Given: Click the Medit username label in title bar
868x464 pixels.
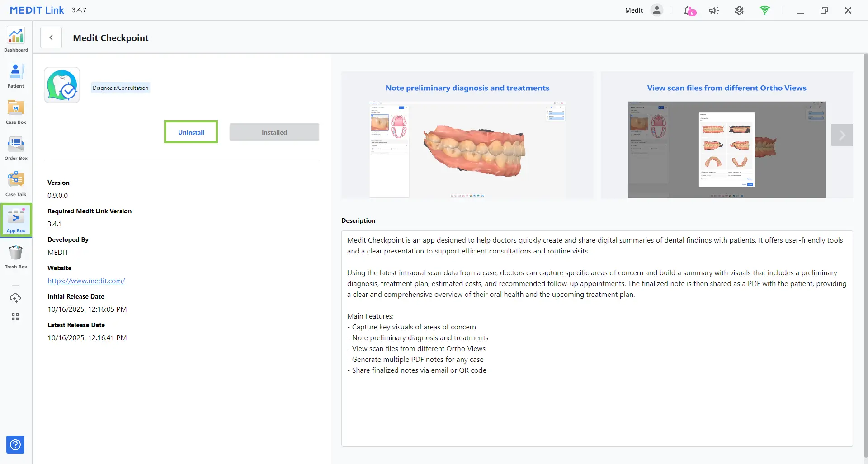Looking at the screenshot, I should pyautogui.click(x=634, y=10).
